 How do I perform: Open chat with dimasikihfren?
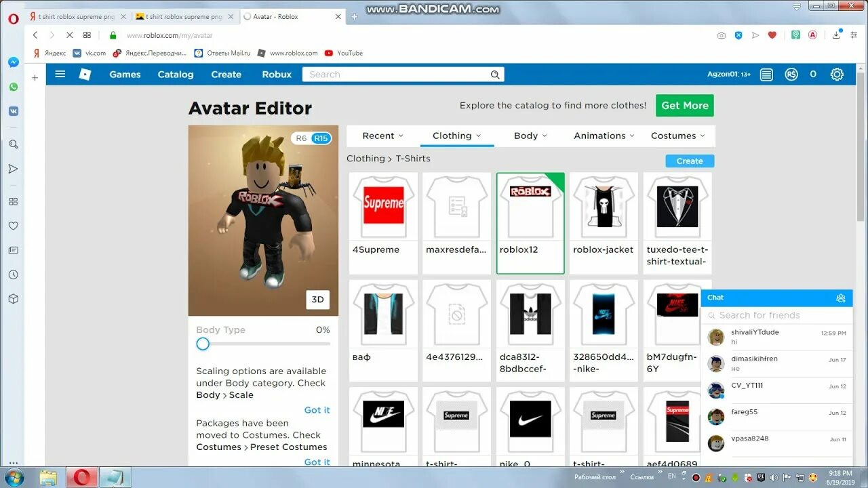(x=776, y=364)
